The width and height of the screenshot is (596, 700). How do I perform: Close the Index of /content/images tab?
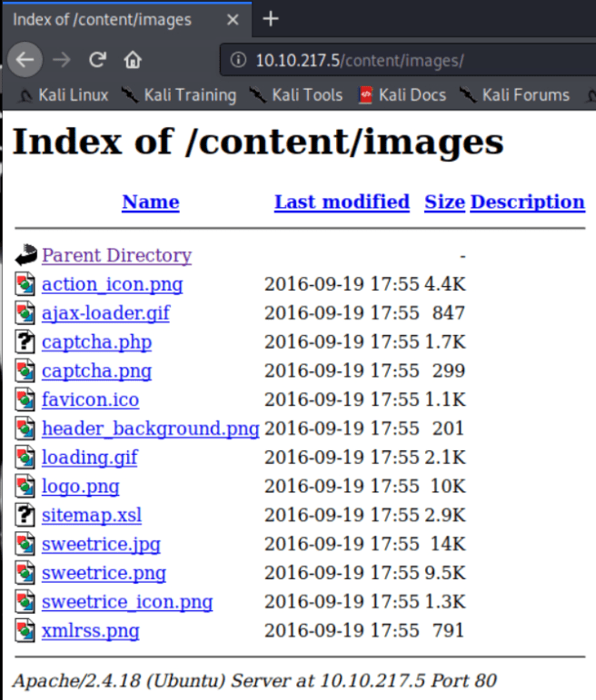click(233, 19)
